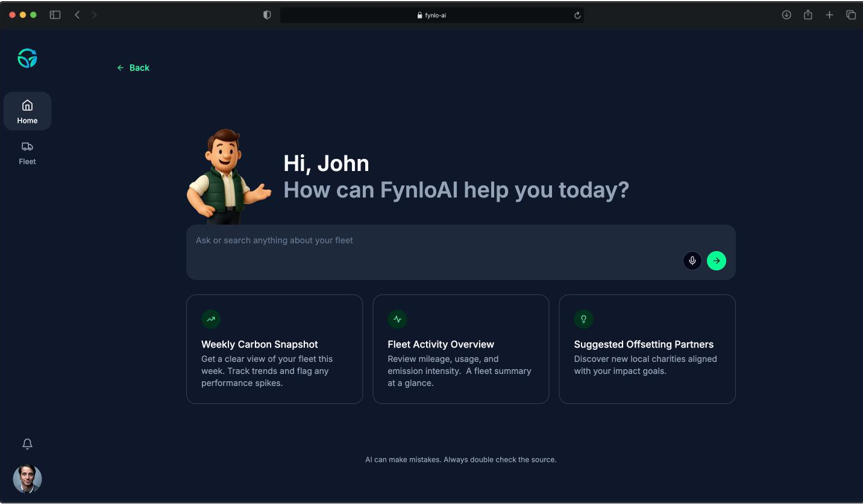
Task: Go to the Fleet sidebar section
Action: 27,152
